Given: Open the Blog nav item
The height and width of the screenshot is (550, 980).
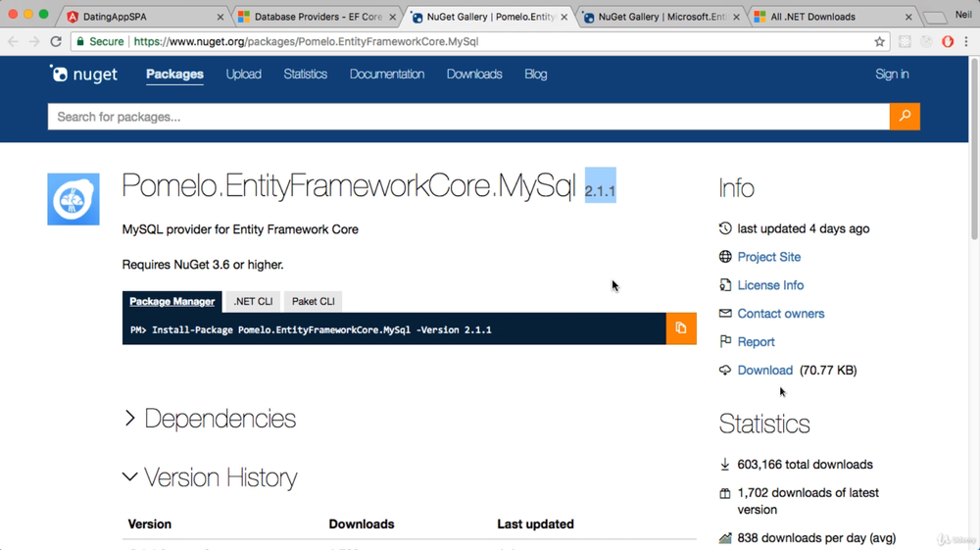Looking at the screenshot, I should 536,74.
